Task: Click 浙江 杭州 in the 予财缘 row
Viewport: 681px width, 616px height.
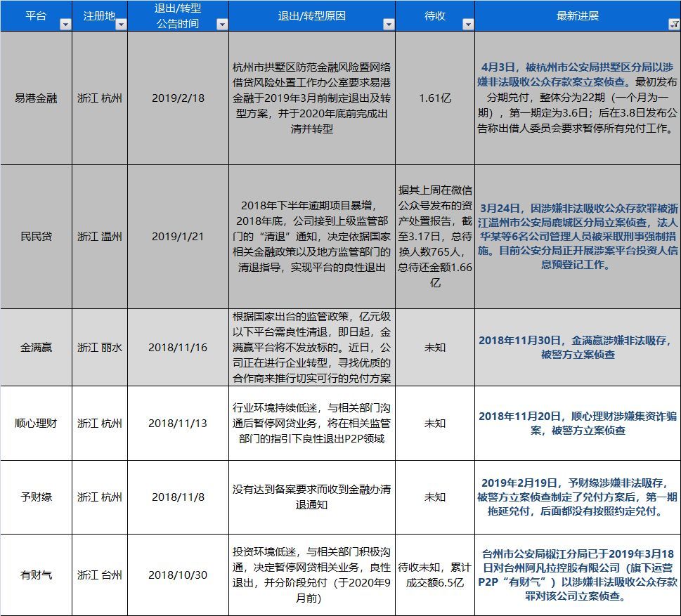Action: pyautogui.click(x=100, y=497)
